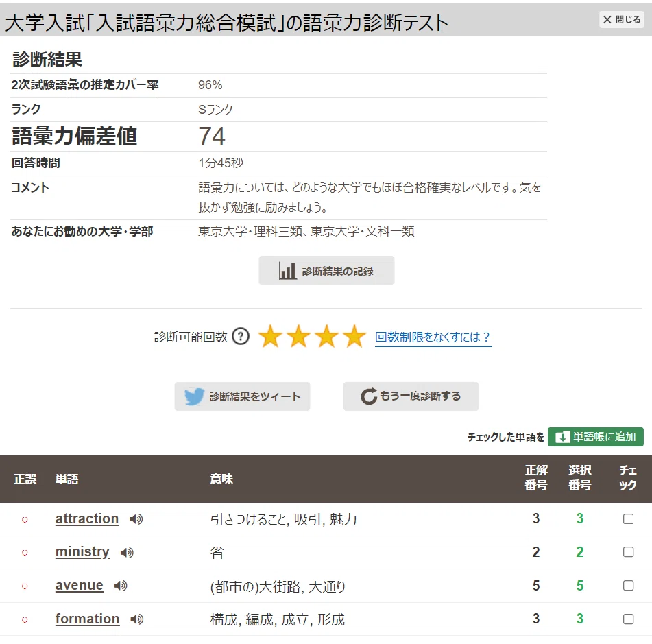Viewport: 652px width, 644px height.
Task: Click the question mark help icon beside 診断可能回数
Action: [x=241, y=337]
